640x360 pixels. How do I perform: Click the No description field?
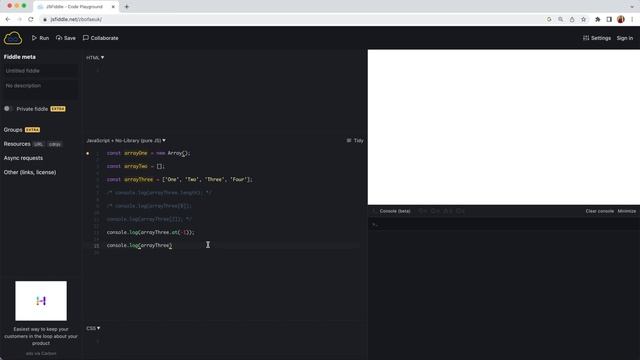point(40,88)
